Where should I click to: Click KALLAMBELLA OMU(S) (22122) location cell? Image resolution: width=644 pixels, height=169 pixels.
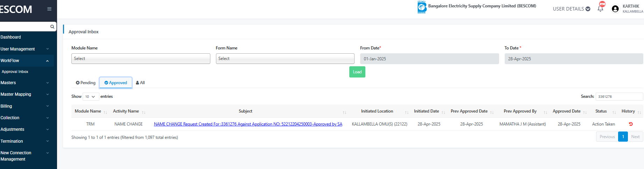tap(379, 124)
